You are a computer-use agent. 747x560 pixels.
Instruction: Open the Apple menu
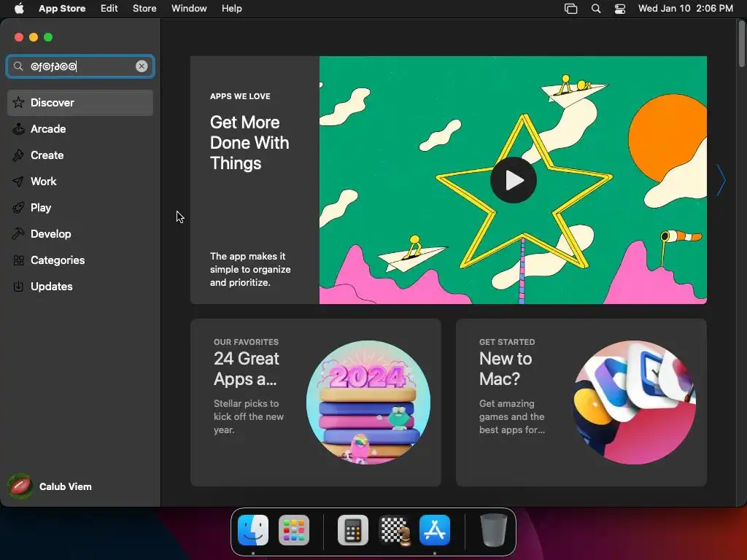coord(19,9)
